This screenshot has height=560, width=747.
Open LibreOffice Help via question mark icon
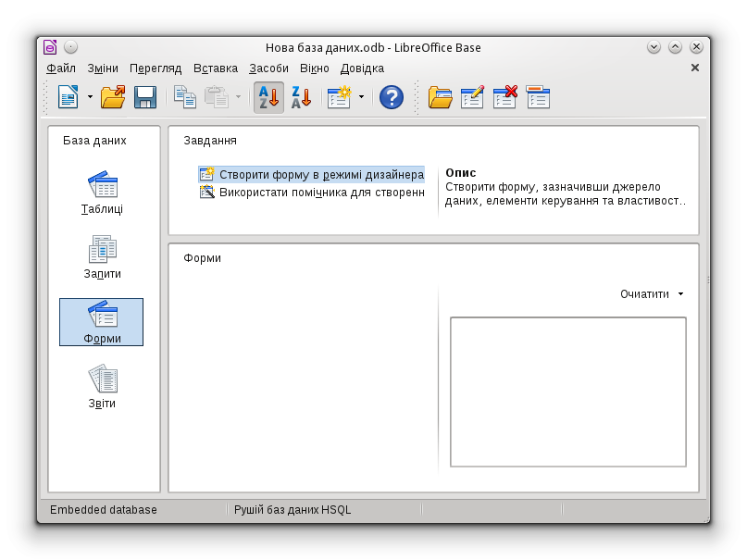tap(392, 97)
